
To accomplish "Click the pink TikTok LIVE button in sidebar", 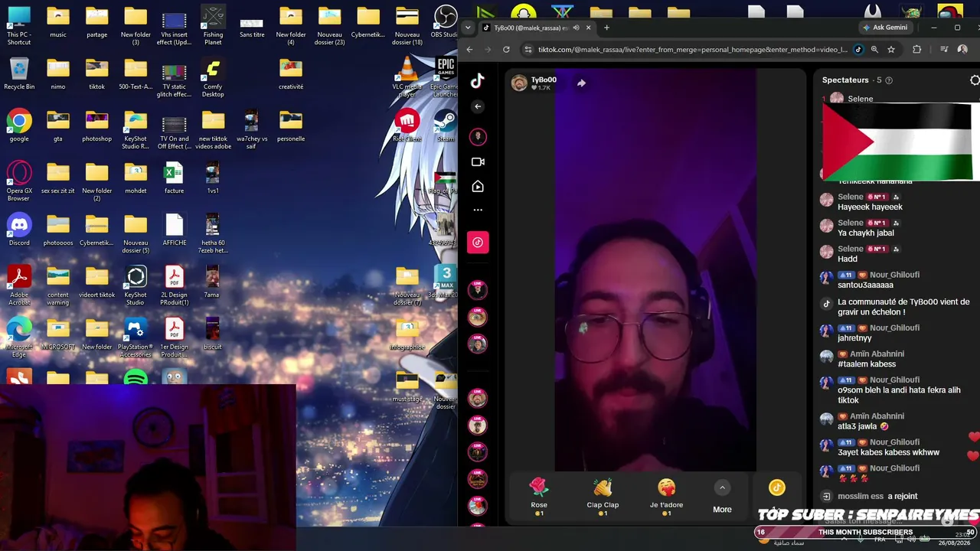I will coord(478,243).
